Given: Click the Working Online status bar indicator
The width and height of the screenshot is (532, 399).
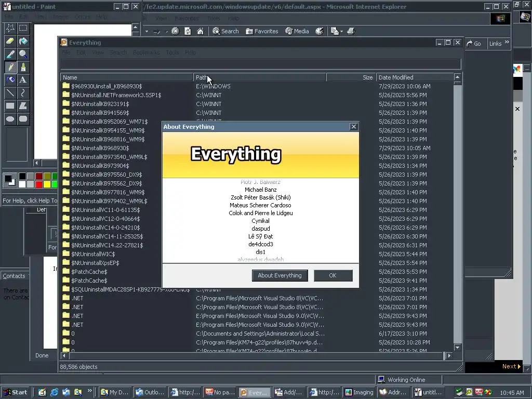Looking at the screenshot, I should click(x=409, y=380).
